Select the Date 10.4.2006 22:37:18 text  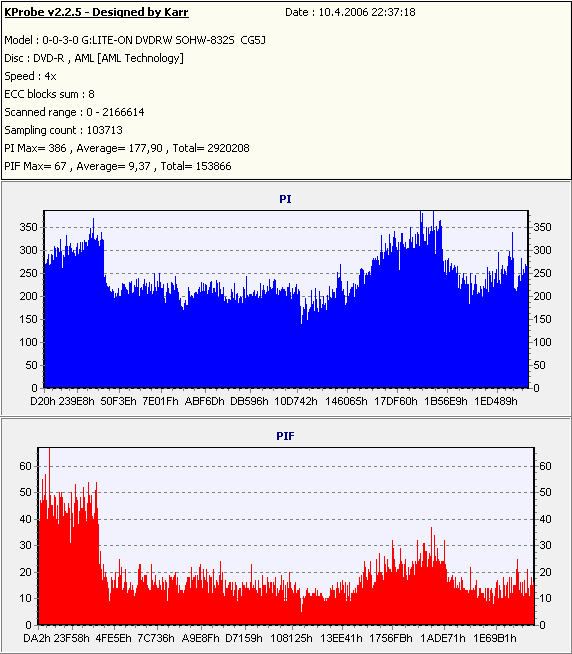[350, 12]
